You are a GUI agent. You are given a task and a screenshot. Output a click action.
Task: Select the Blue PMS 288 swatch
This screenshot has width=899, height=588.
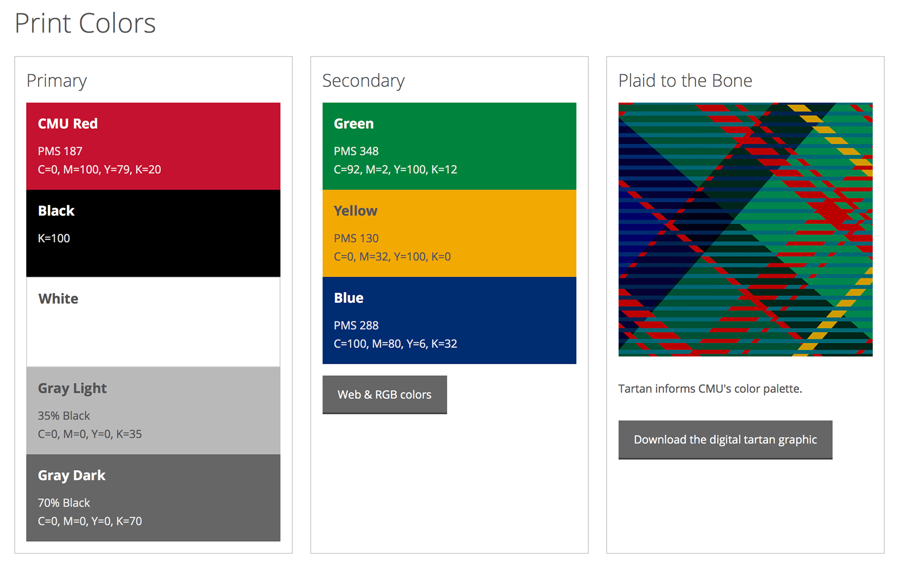click(x=449, y=320)
